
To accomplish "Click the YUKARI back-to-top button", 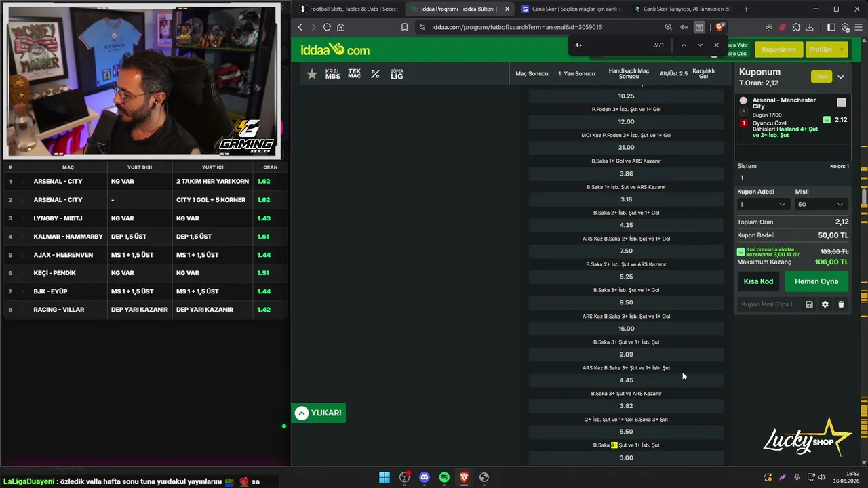I will pos(319,413).
